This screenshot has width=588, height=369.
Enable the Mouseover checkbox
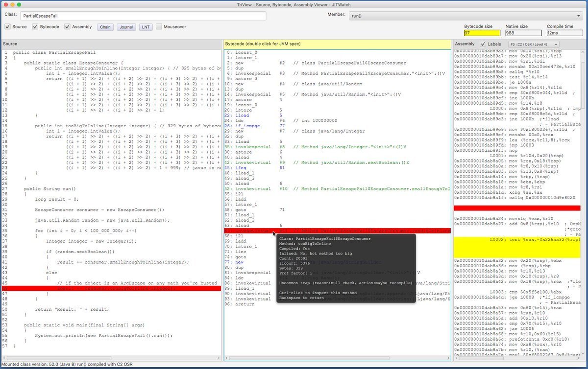tap(159, 27)
